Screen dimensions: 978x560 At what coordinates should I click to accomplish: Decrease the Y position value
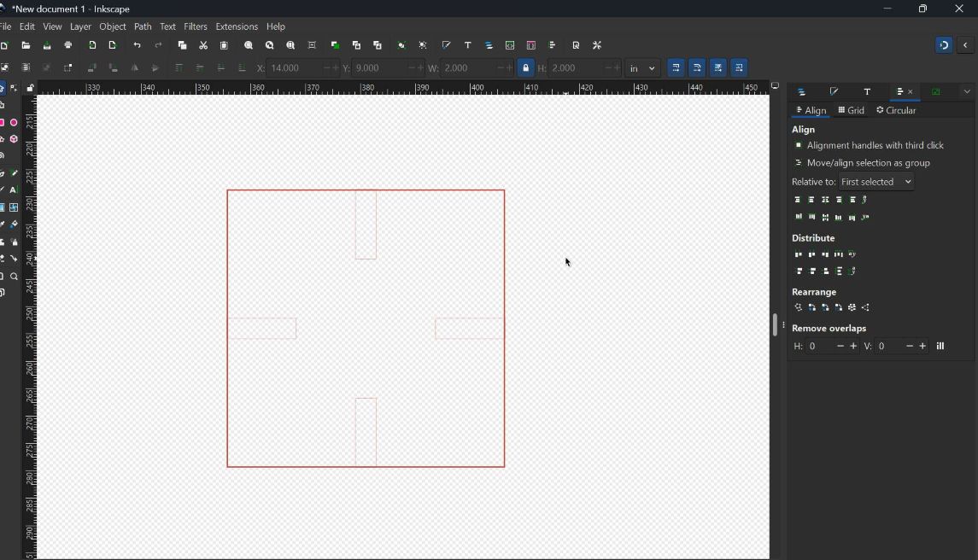pos(412,68)
